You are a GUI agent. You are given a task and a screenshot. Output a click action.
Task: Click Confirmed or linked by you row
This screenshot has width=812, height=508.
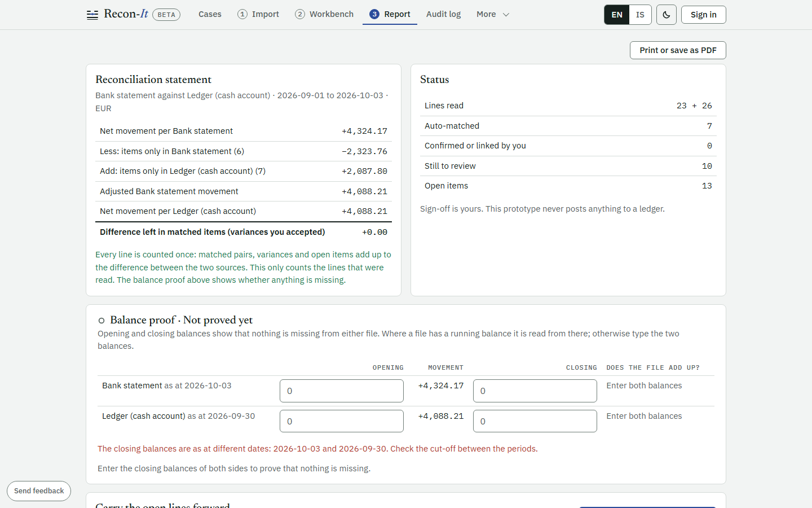[x=568, y=146]
